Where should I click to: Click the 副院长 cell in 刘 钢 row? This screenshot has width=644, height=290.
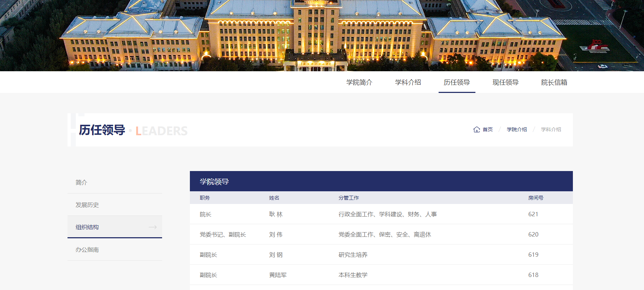[x=208, y=255]
